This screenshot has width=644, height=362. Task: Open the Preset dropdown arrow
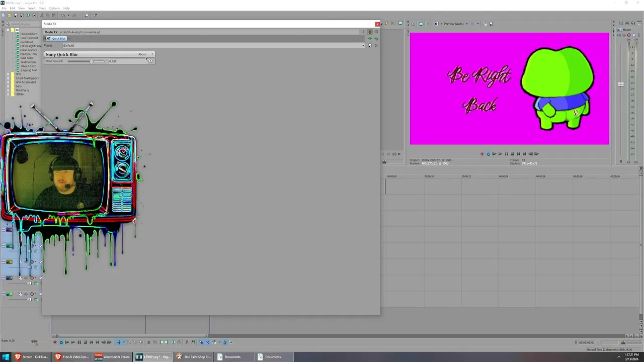click(x=363, y=45)
